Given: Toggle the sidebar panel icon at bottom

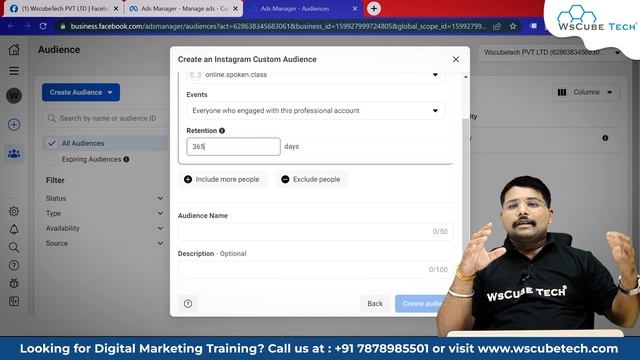Looking at the screenshot, I should (x=14, y=302).
